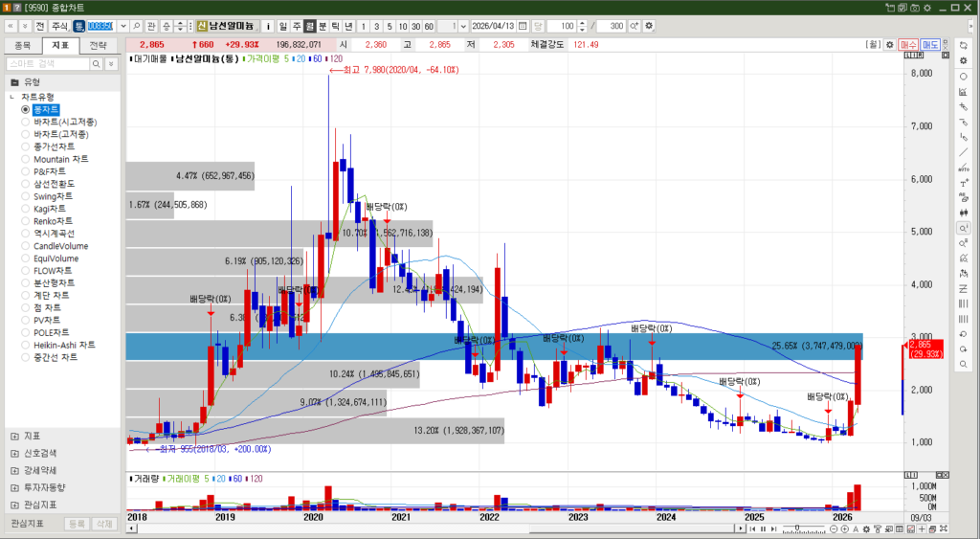The height and width of the screenshot is (539, 980).
Task: Switch to the 종목 tab
Action: (24, 45)
